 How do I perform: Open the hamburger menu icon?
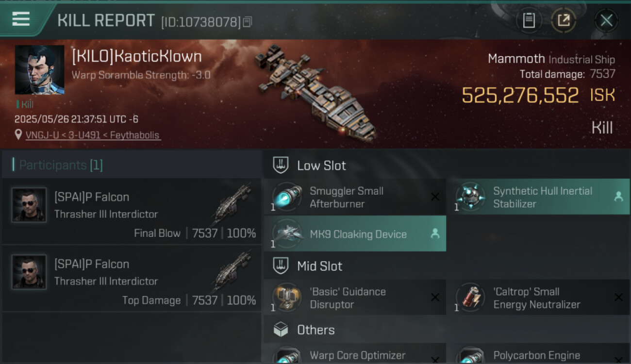click(x=21, y=19)
